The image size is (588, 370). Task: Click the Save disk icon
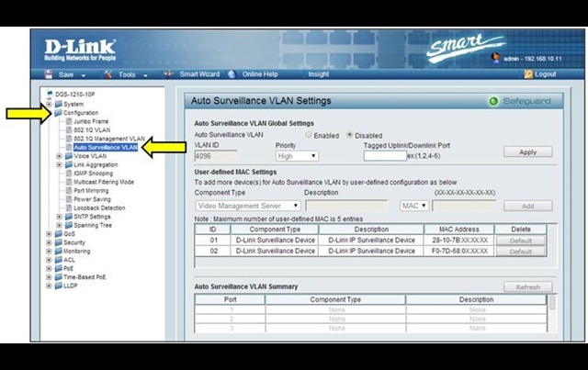click(49, 74)
